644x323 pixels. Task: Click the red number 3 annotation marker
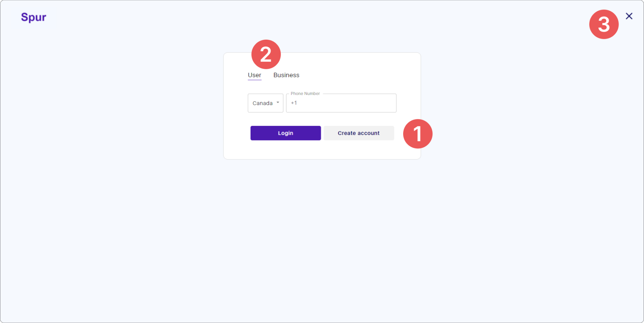point(604,24)
